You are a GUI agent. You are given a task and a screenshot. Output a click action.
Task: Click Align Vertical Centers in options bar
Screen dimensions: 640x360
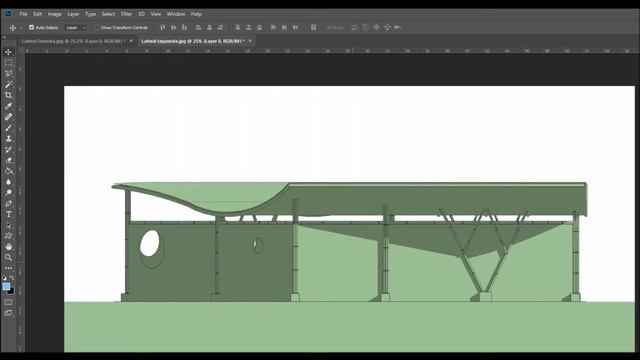(173, 27)
